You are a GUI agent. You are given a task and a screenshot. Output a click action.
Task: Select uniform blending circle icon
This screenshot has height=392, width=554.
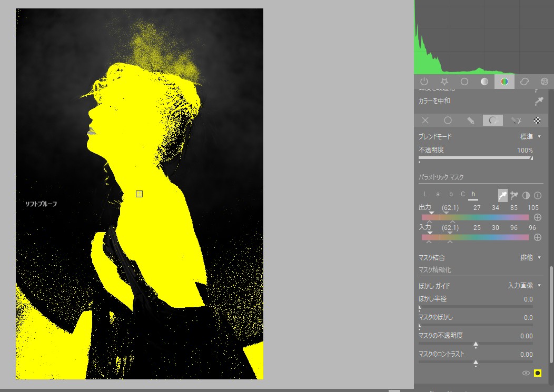pyautogui.click(x=448, y=120)
